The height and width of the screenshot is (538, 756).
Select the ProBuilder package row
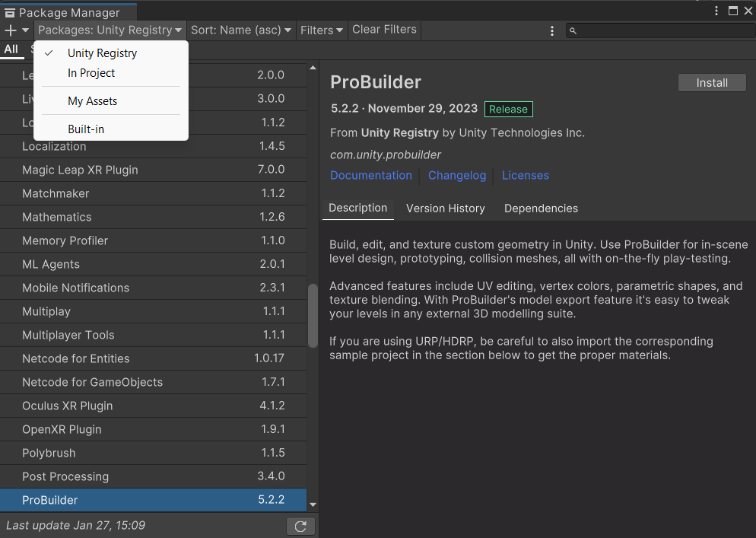[x=154, y=501]
